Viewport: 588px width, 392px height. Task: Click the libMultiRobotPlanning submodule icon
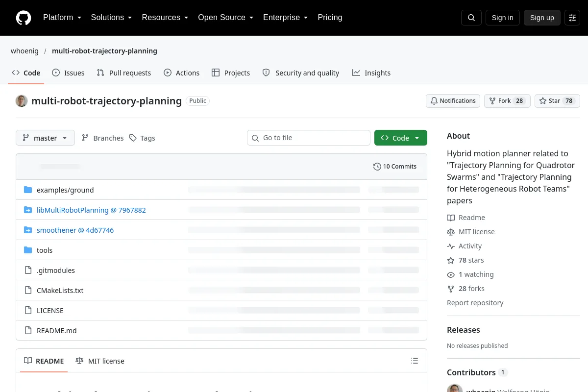point(28,210)
